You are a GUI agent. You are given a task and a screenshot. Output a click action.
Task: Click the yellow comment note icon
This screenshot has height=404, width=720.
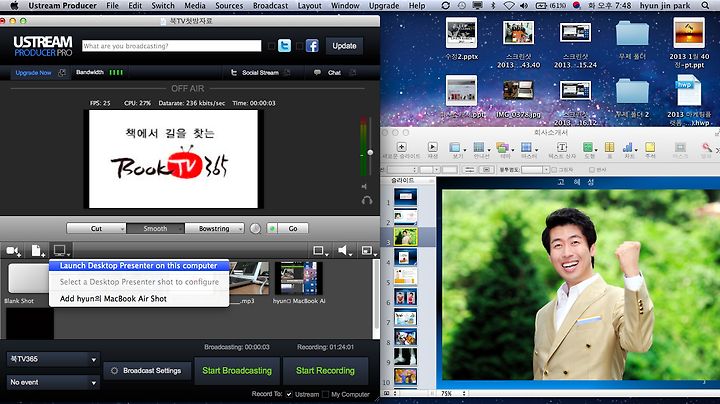point(650,147)
